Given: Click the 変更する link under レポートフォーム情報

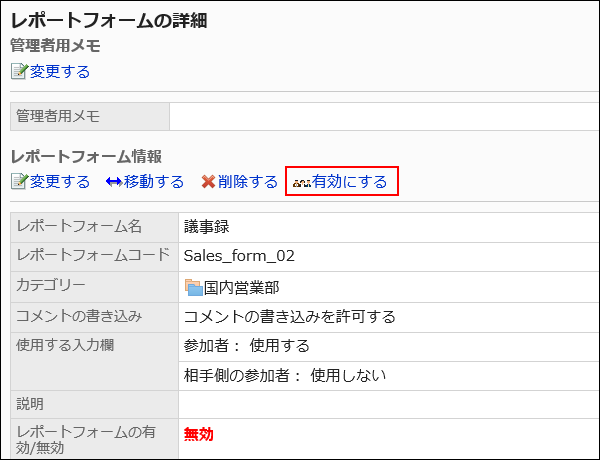Looking at the screenshot, I should (59, 182).
